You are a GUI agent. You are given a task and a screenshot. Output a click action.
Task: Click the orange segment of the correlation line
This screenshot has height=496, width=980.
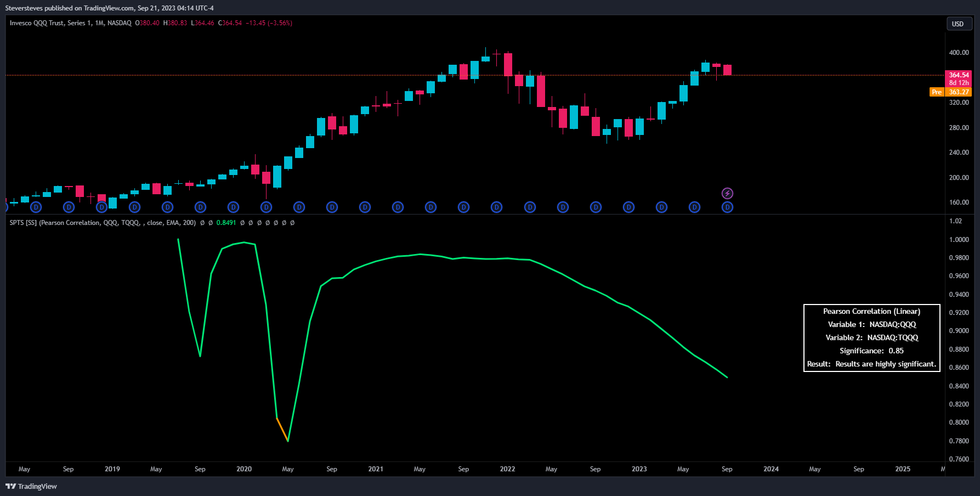click(282, 430)
